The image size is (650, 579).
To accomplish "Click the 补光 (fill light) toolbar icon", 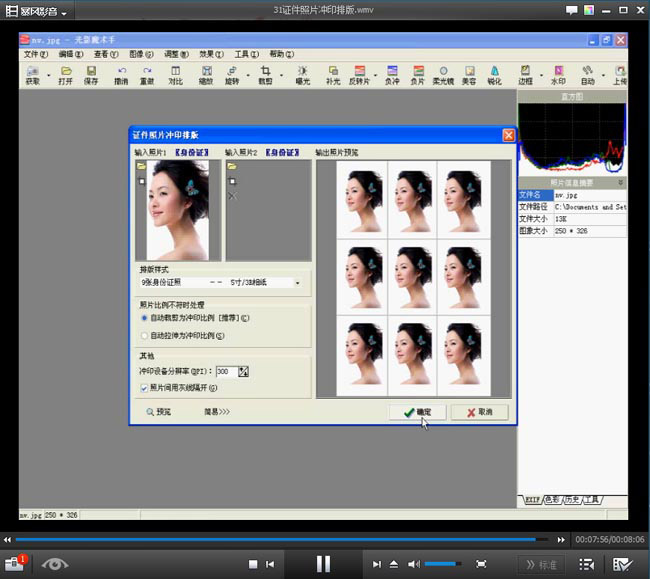I will pyautogui.click(x=333, y=75).
